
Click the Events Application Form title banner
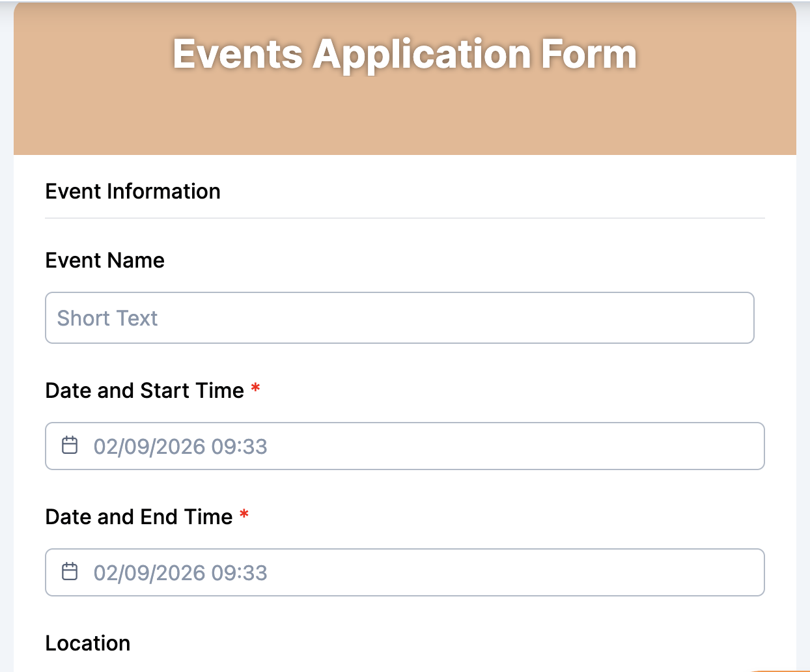pos(404,54)
